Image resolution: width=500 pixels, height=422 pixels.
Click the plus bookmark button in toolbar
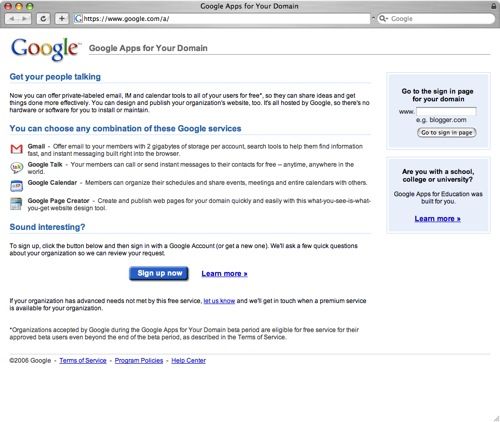click(x=62, y=19)
